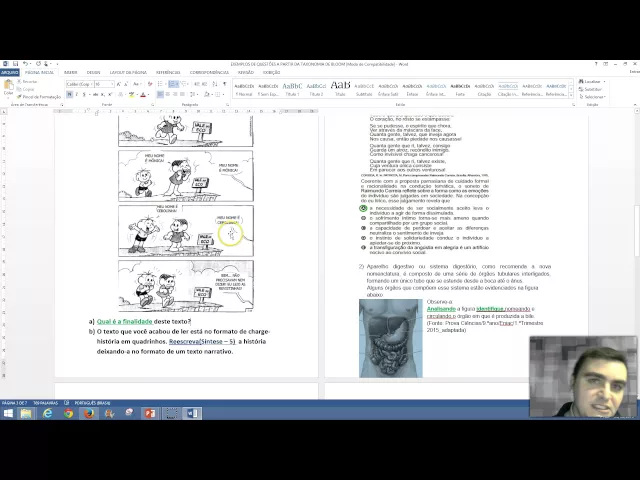Open line spacing options
The image size is (640, 480).
[x=193, y=94]
